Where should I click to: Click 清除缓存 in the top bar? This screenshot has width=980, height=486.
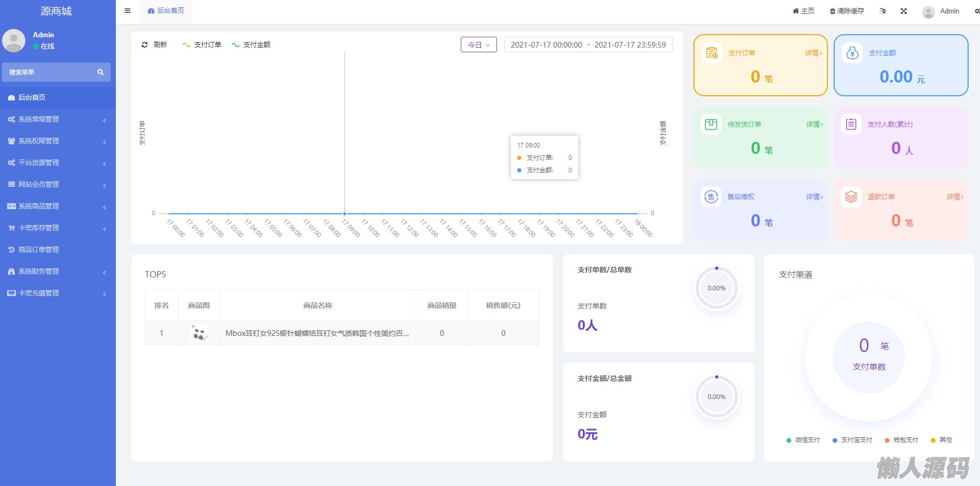point(847,11)
